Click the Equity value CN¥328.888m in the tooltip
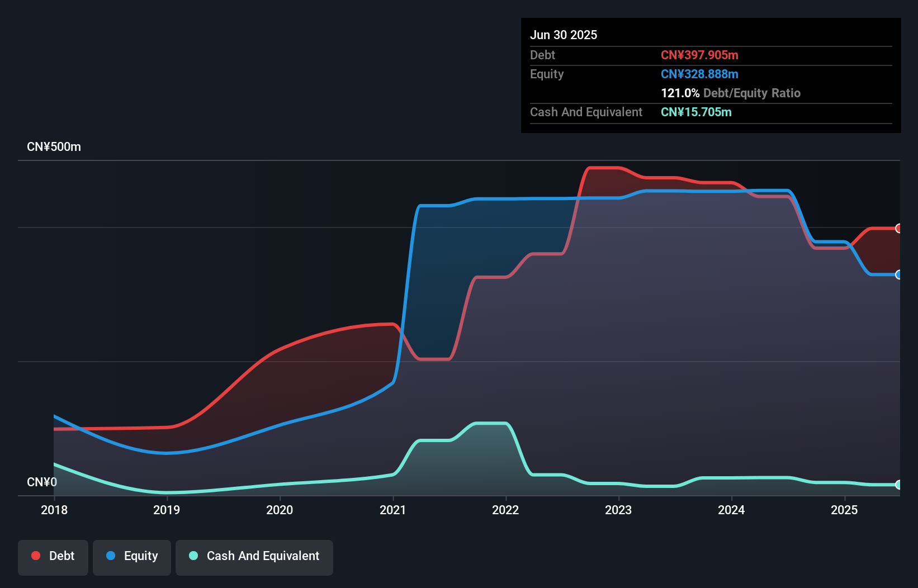This screenshot has width=918, height=588. coord(699,74)
